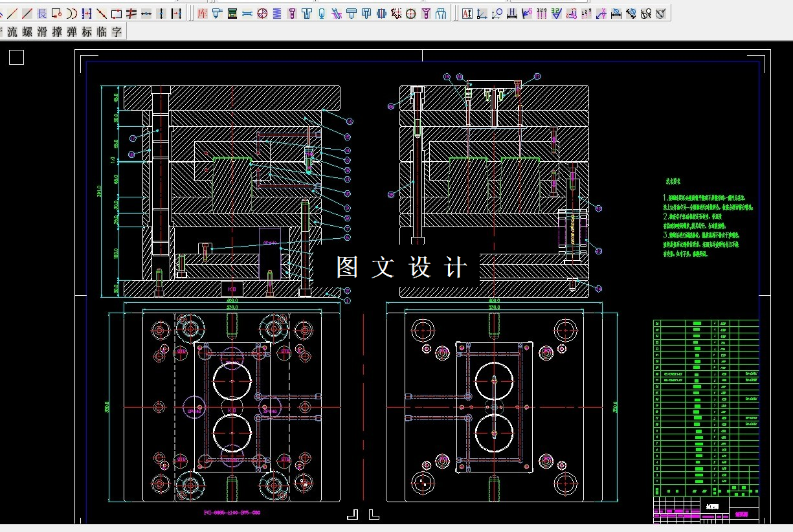Insert a screw with the purple bolt icon

click(x=292, y=13)
